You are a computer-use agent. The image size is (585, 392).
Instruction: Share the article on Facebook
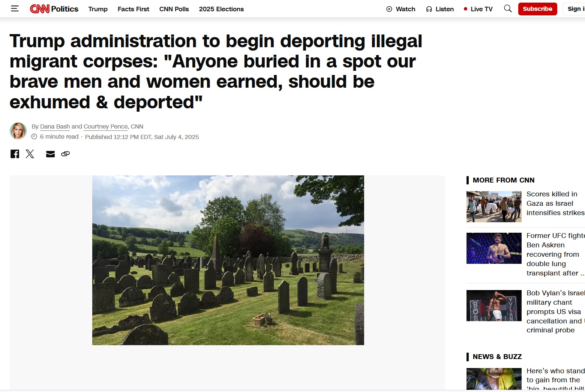[15, 154]
